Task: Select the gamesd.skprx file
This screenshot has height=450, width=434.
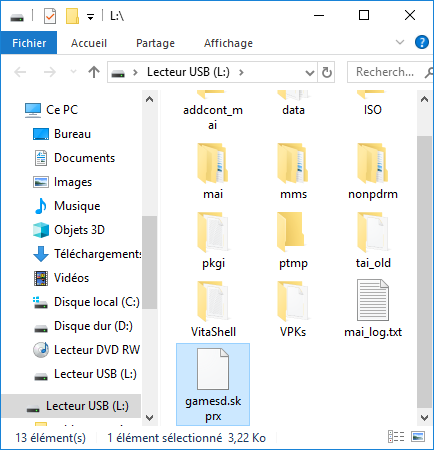Action: pyautogui.click(x=213, y=385)
